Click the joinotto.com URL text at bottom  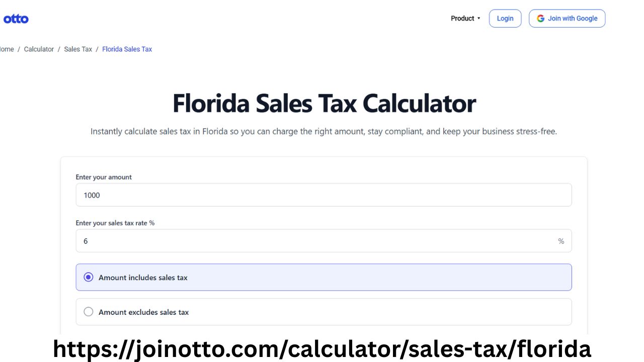322,348
